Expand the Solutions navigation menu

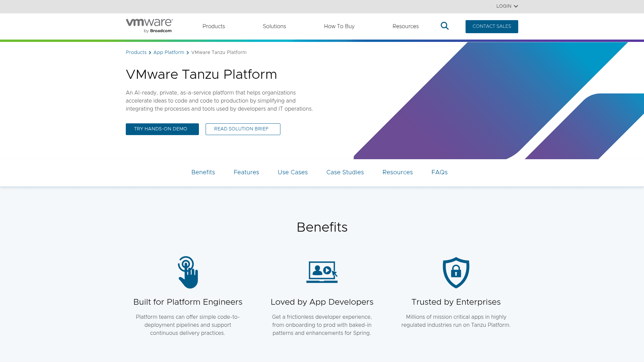[x=274, y=26]
